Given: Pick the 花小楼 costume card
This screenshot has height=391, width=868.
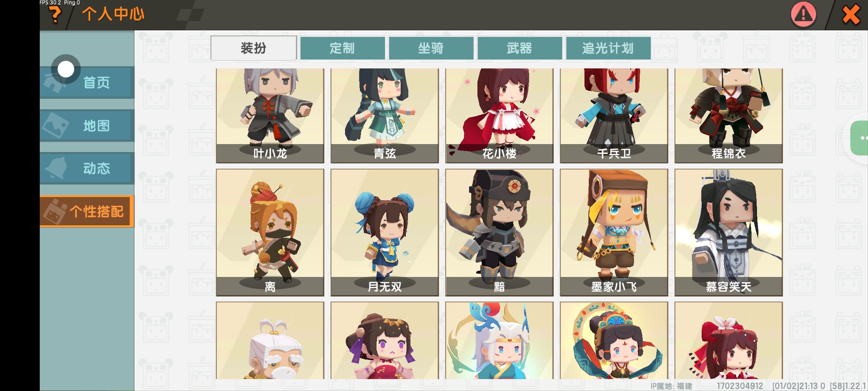Looking at the screenshot, I should (499, 115).
